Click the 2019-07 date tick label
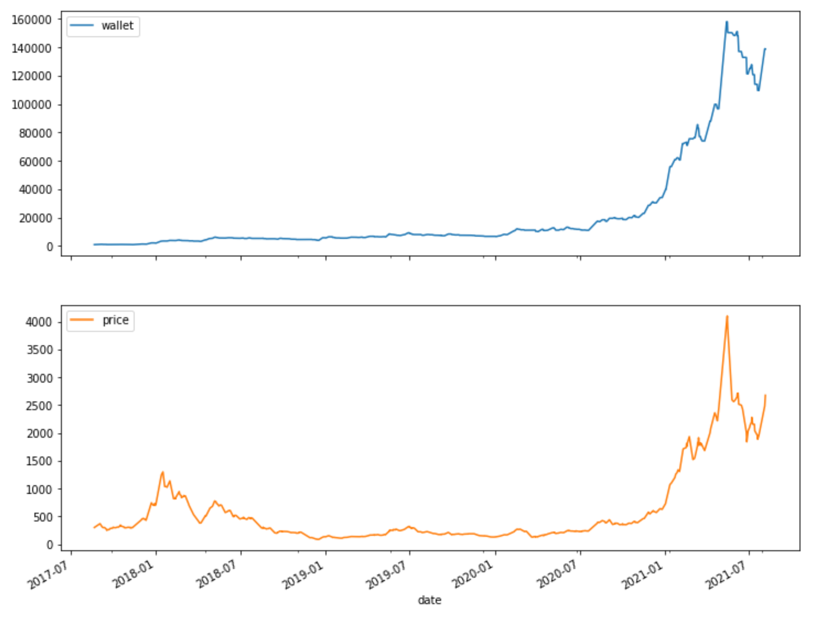840x637 pixels. pos(386,574)
